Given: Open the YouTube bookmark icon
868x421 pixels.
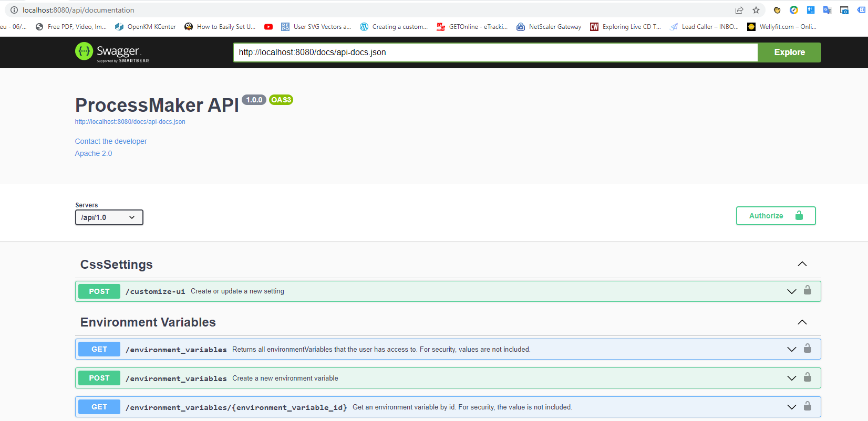Looking at the screenshot, I should click(x=268, y=27).
